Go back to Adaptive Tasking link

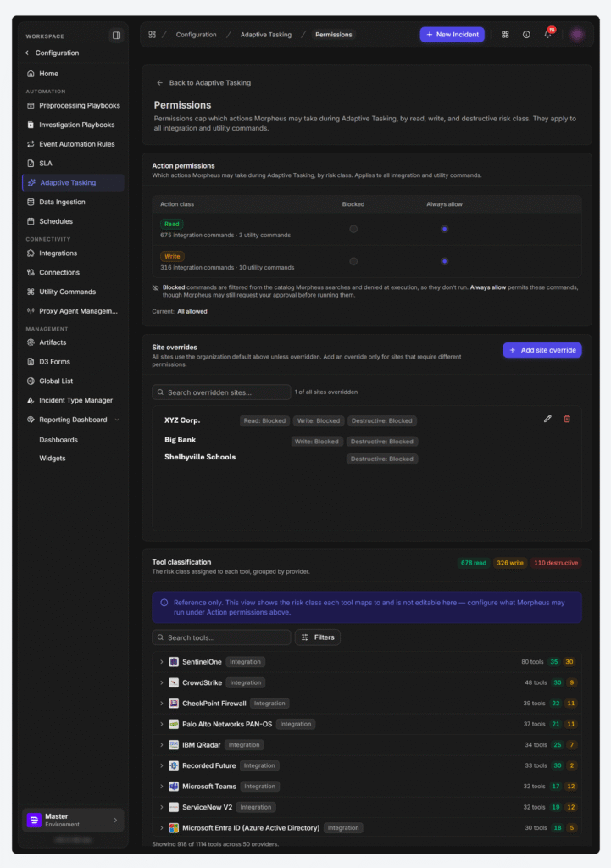pyautogui.click(x=203, y=83)
